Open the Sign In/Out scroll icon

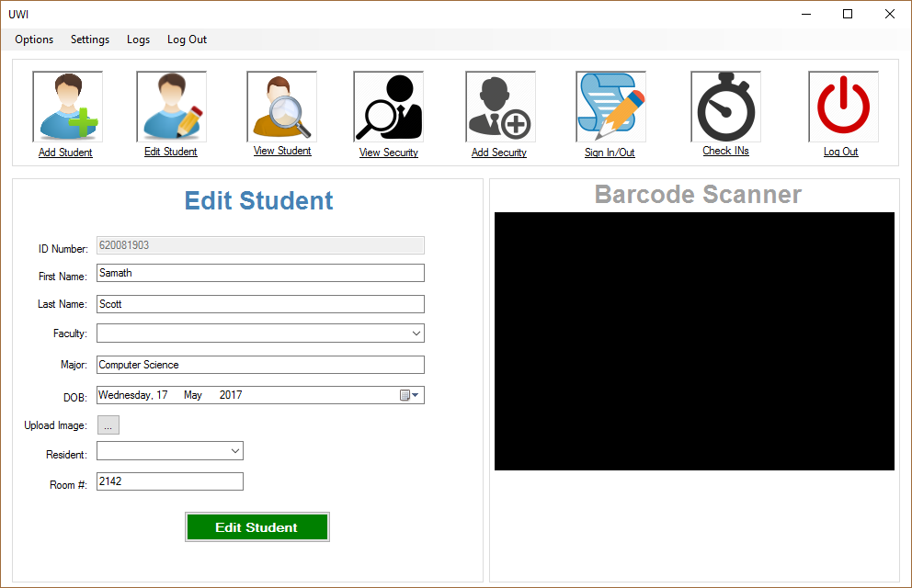pyautogui.click(x=610, y=107)
